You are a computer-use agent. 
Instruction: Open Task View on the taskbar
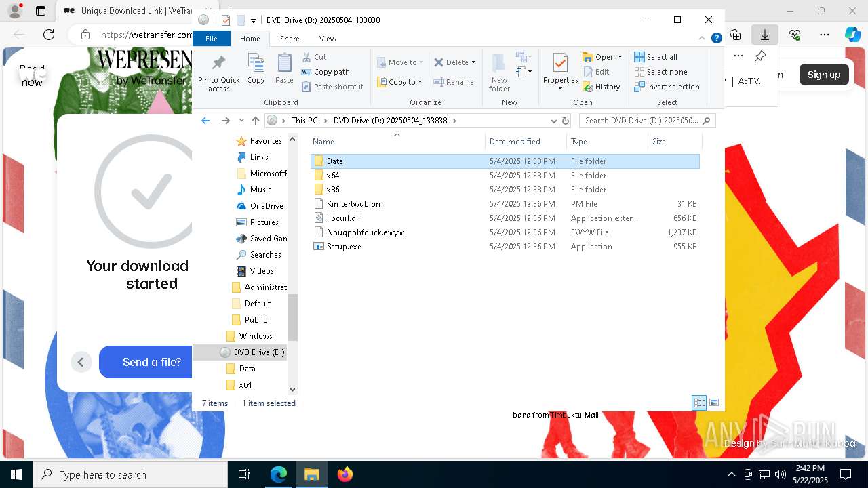click(244, 474)
